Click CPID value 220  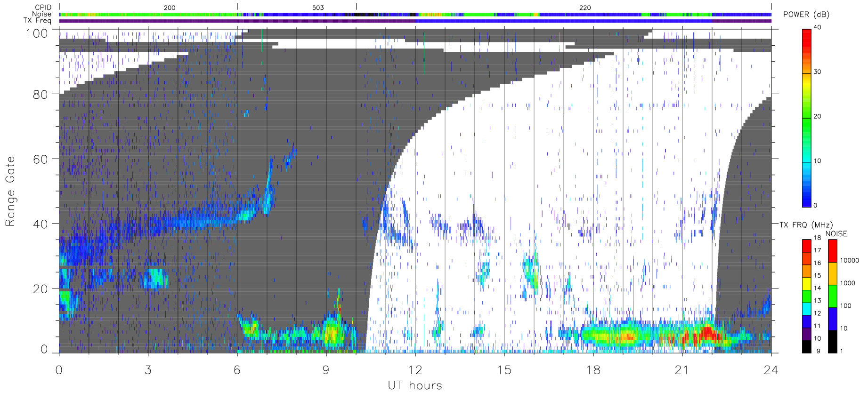click(585, 8)
